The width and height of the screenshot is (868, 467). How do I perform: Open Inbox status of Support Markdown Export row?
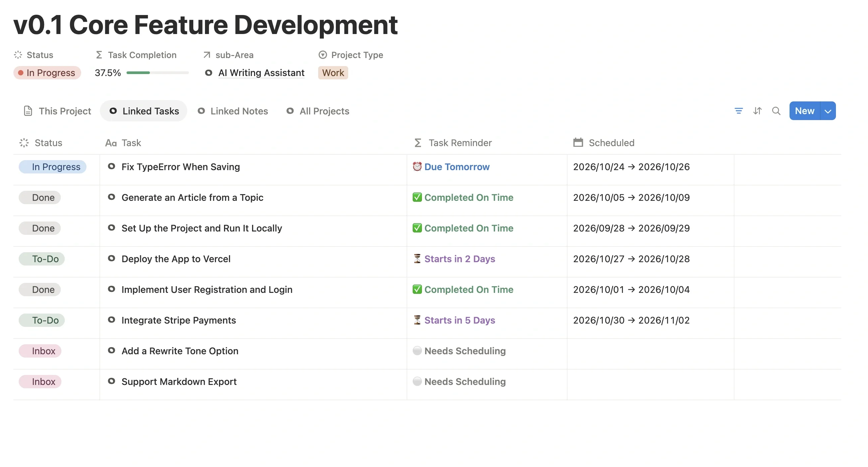tap(40, 382)
